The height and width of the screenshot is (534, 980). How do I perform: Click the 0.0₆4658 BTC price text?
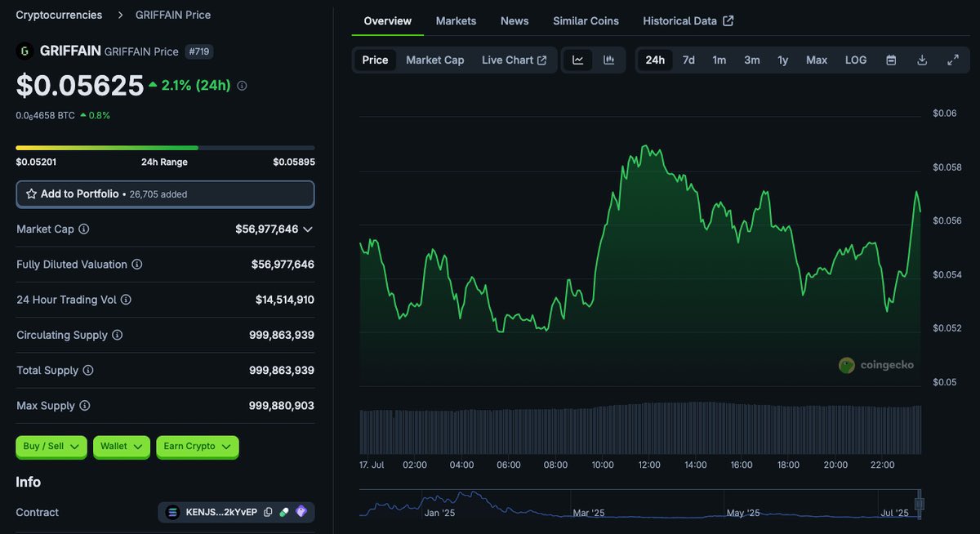(46, 115)
